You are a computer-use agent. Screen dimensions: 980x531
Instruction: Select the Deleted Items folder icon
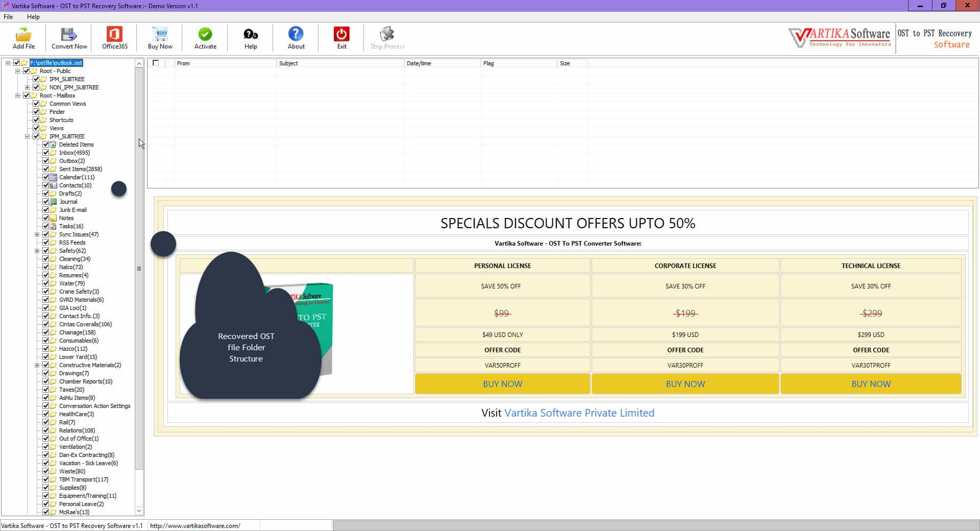(53, 144)
